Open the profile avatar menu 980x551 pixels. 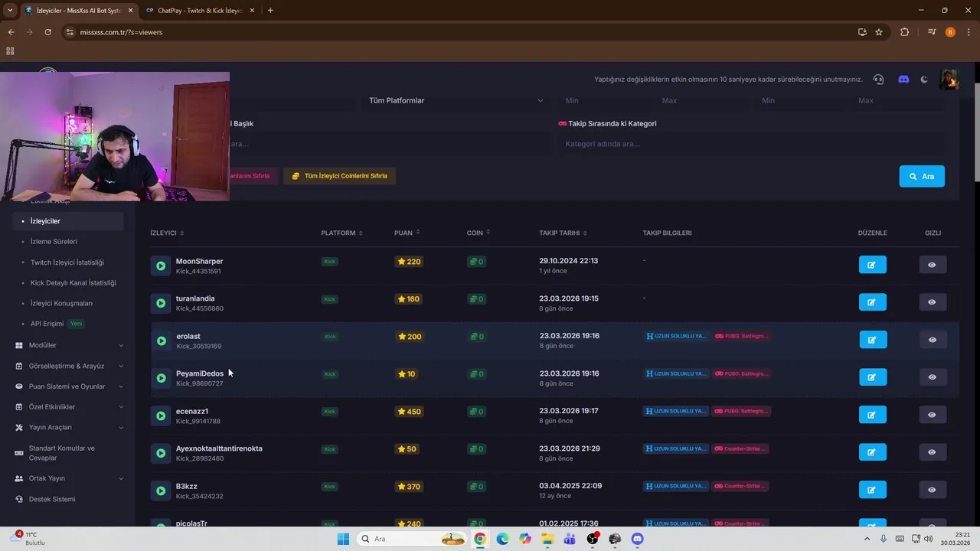pyautogui.click(x=949, y=79)
